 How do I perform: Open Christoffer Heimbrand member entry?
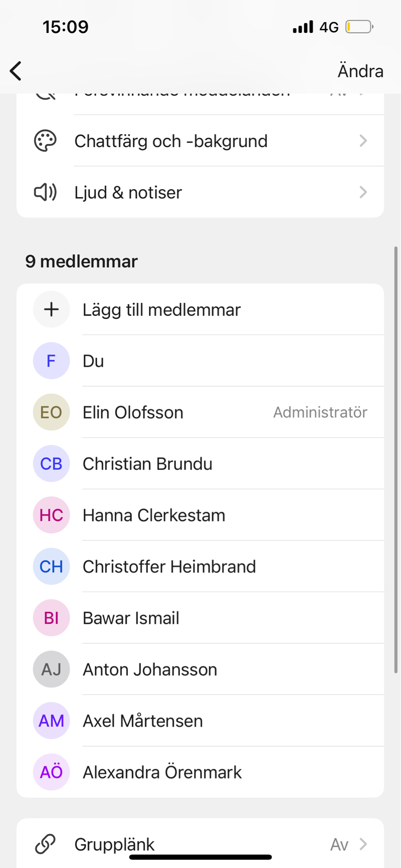169,567
